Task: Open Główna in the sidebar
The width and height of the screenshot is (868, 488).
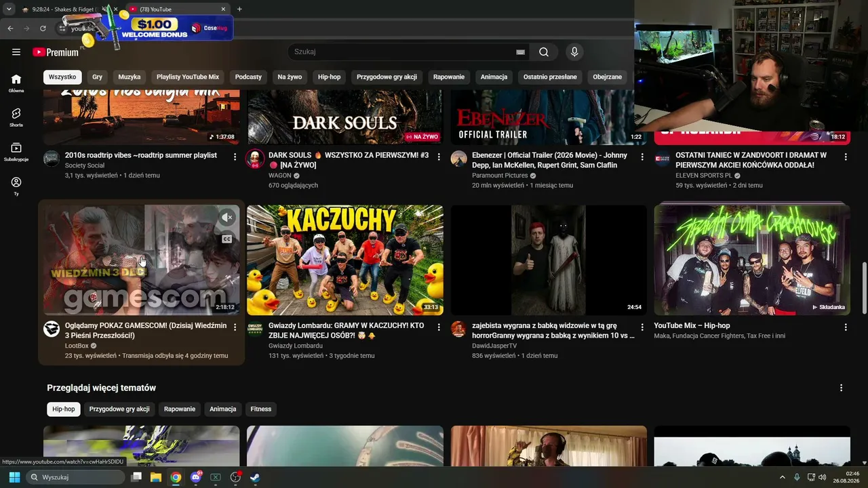Action: [x=16, y=83]
